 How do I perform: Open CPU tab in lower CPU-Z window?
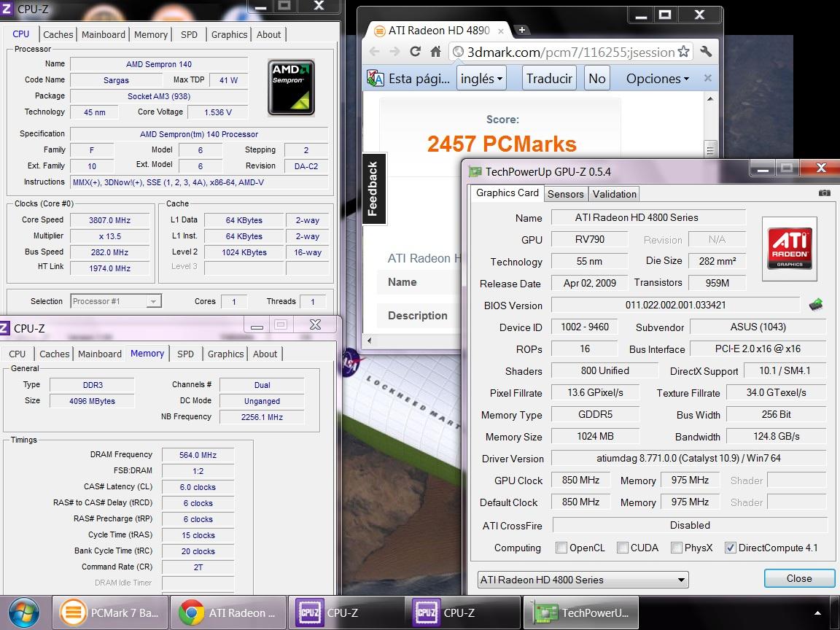pos(17,354)
